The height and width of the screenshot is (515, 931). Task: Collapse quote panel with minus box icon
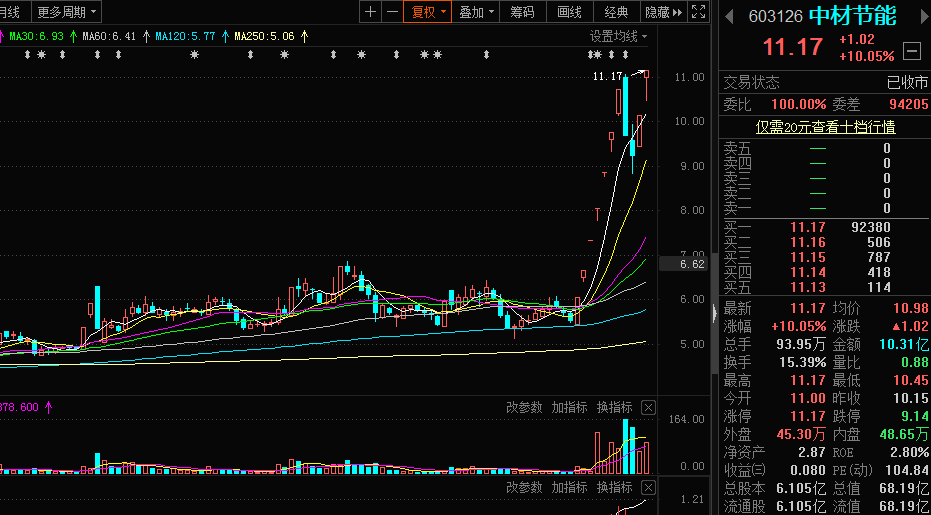click(x=911, y=50)
